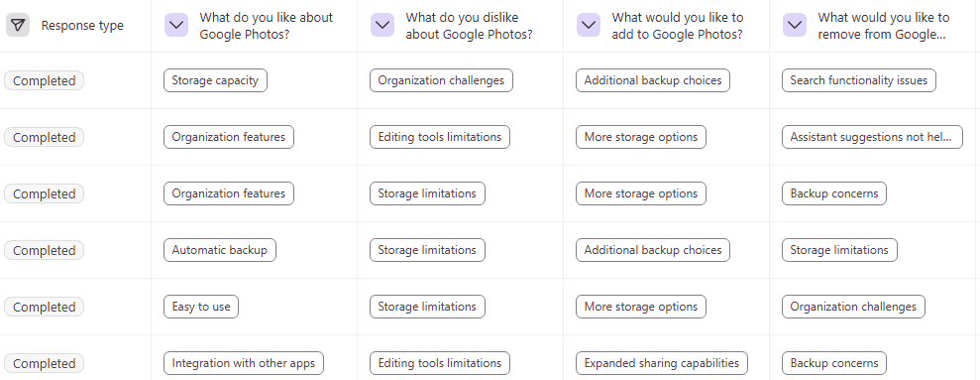
Task: Click the 'What do you like about Google Photos?' header text
Action: pos(267,26)
